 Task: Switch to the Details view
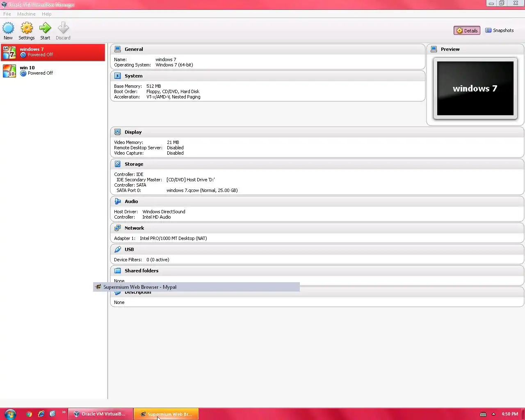(467, 30)
